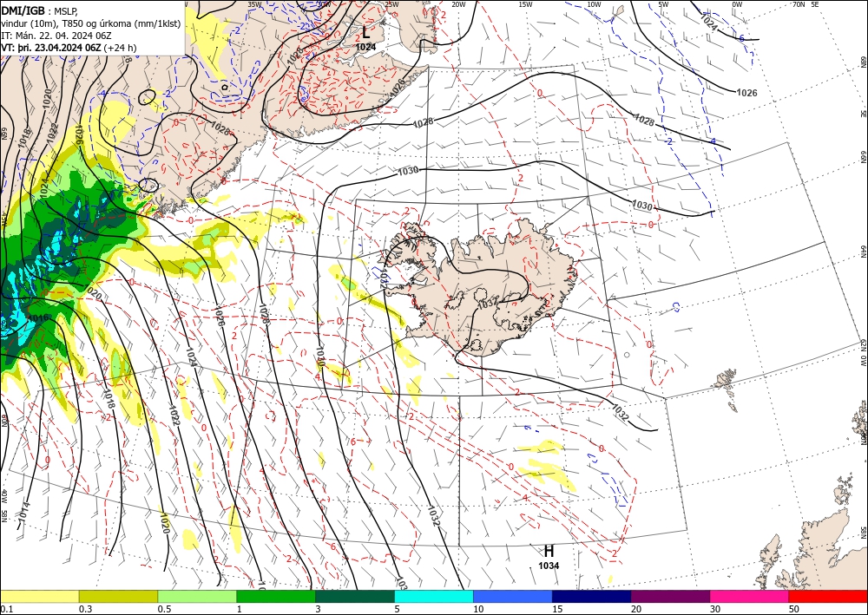The image size is (868, 615).
Task: Click the 'H' high pressure symbol
Action: pyautogui.click(x=549, y=551)
